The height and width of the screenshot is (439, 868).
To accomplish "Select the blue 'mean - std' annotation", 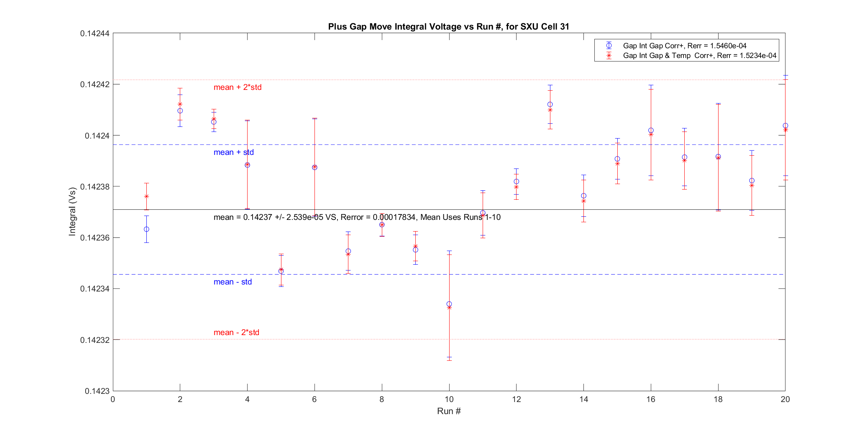I will (232, 282).
